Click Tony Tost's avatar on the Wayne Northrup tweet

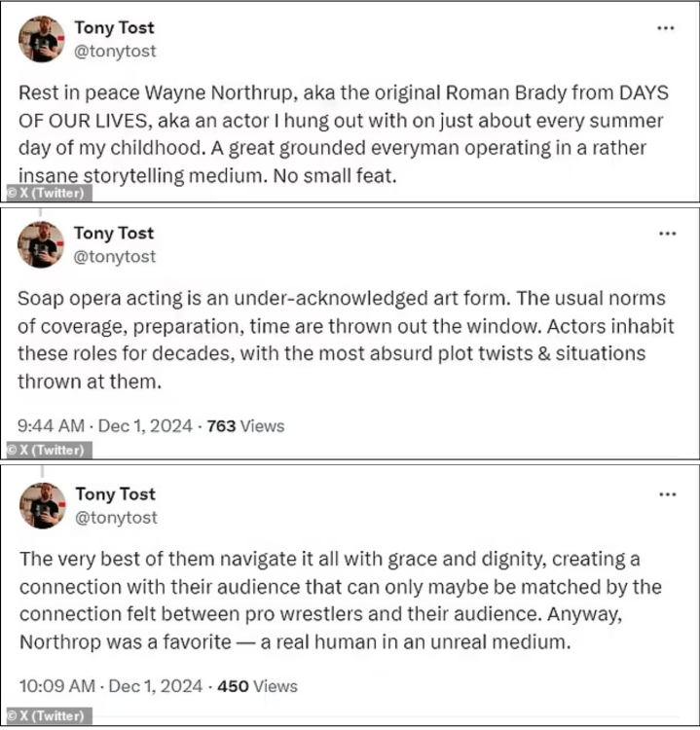[x=42, y=39]
